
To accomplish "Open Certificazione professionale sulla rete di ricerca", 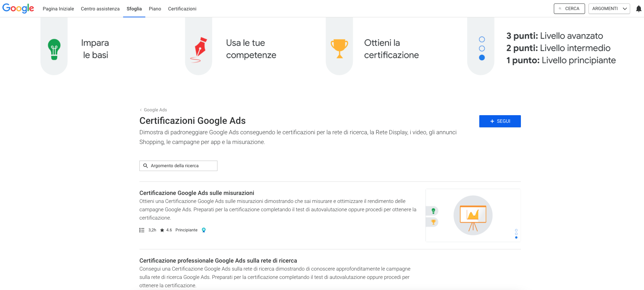I will (218, 261).
